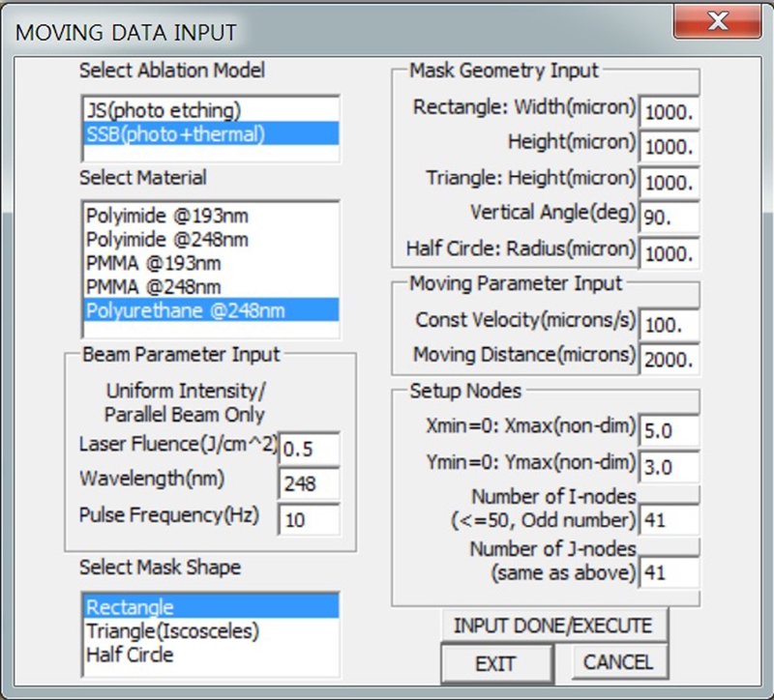Focus the Pulse Frequency(Hz) field
This screenshot has height=700, width=774.
[x=309, y=520]
